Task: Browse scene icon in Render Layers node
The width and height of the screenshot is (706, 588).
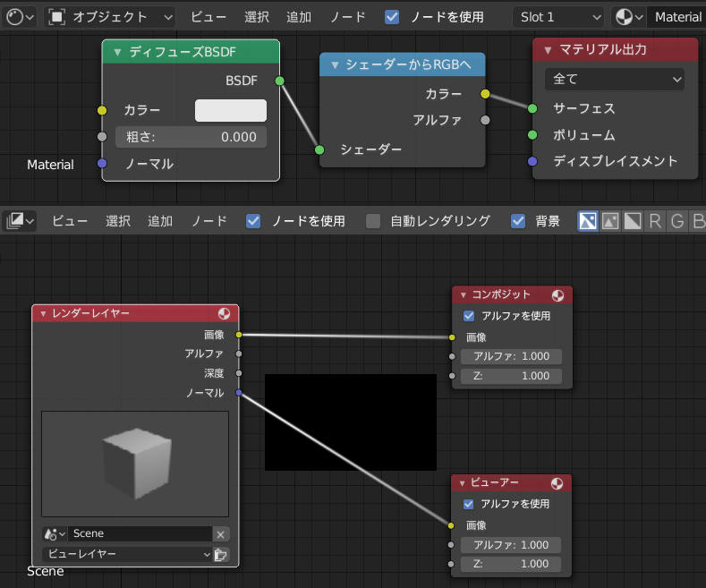Action: pos(55,533)
